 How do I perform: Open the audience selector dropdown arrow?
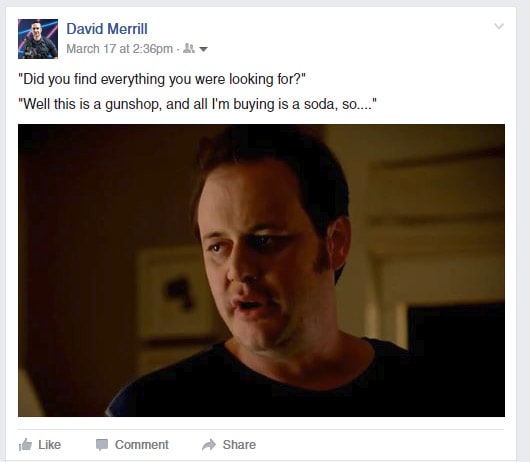coord(203,49)
